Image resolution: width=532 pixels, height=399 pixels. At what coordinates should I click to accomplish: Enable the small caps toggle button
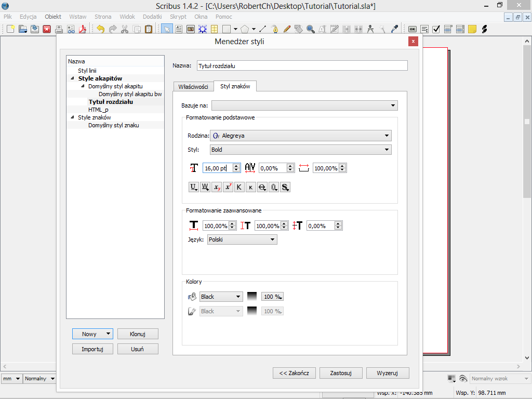click(251, 187)
